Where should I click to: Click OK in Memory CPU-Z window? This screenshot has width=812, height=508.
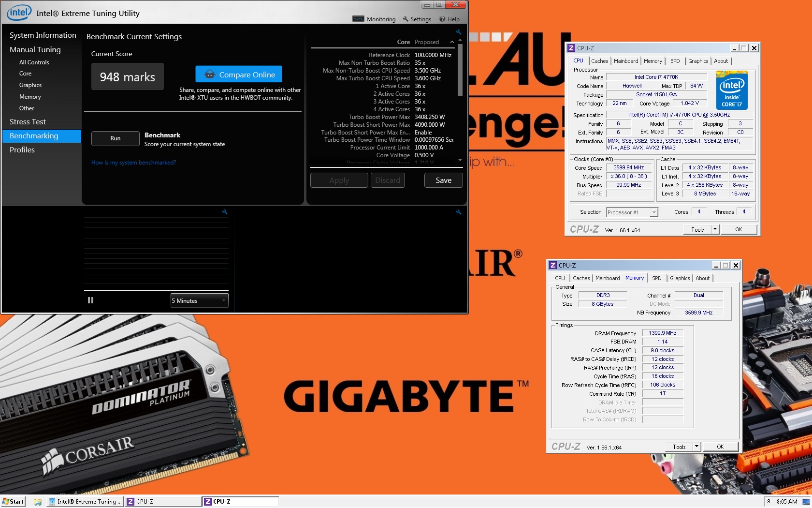(720, 447)
